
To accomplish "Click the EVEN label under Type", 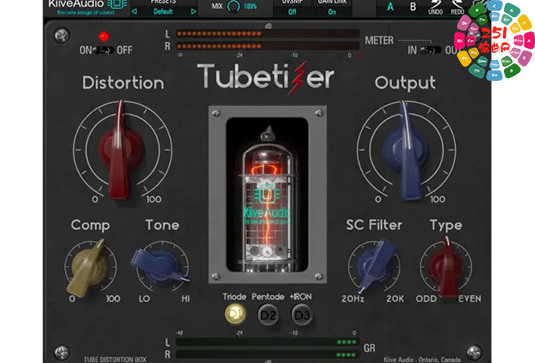I will click(470, 299).
